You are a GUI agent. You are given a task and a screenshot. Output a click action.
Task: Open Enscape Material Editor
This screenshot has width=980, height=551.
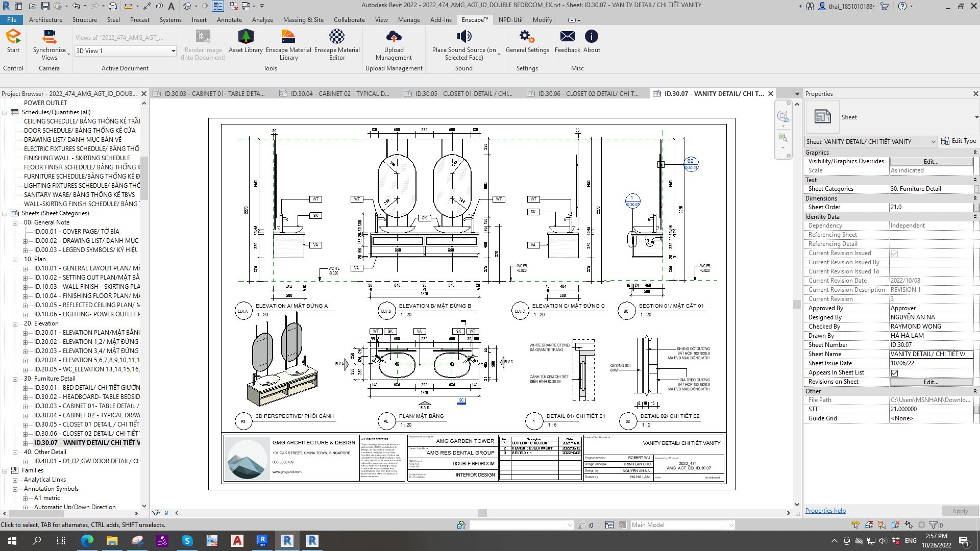click(337, 37)
